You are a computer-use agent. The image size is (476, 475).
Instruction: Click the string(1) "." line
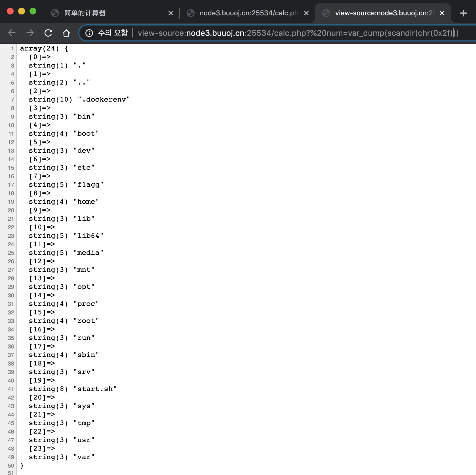57,66
